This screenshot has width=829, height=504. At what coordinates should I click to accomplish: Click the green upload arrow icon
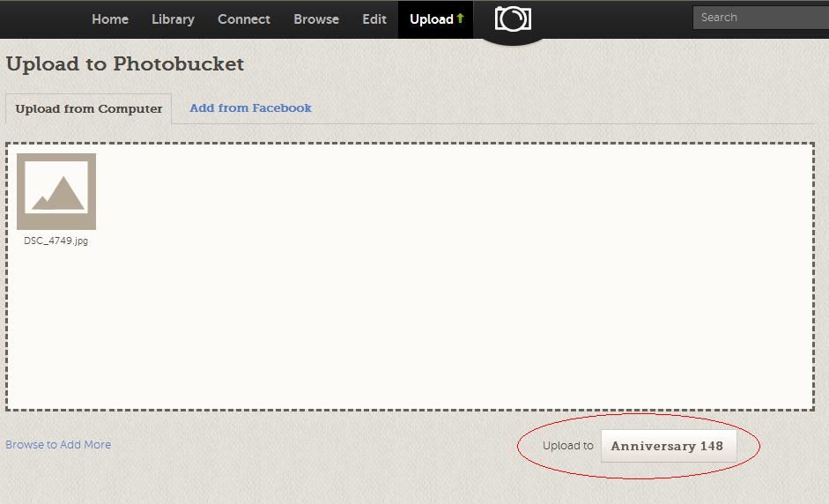pyautogui.click(x=460, y=19)
